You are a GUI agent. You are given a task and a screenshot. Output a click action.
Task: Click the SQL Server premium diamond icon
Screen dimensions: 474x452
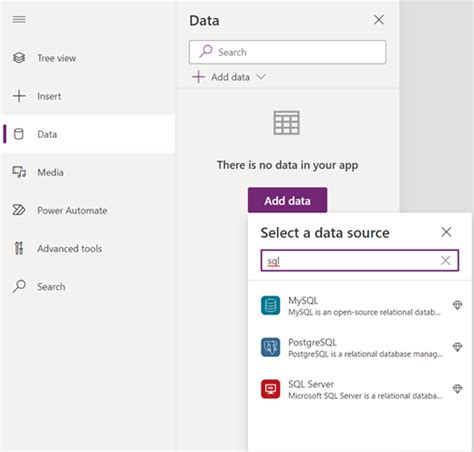[457, 389]
